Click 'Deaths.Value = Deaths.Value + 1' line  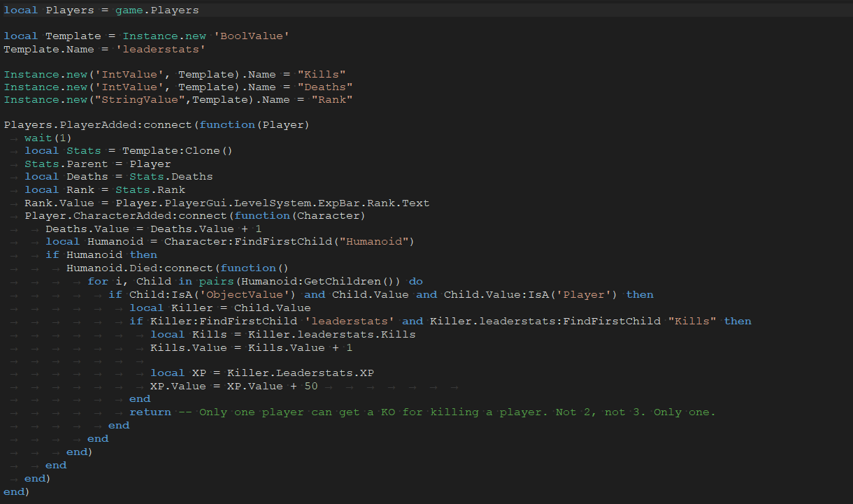[x=154, y=229]
